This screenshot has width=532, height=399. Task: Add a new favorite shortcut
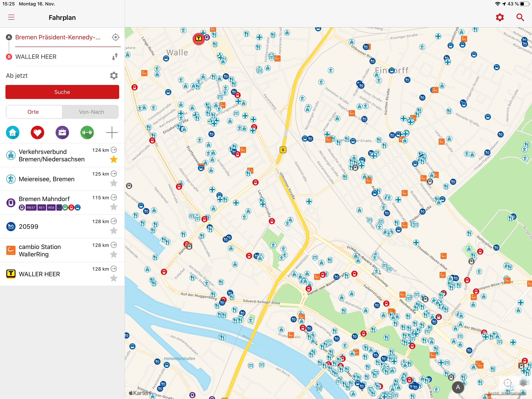tap(112, 132)
